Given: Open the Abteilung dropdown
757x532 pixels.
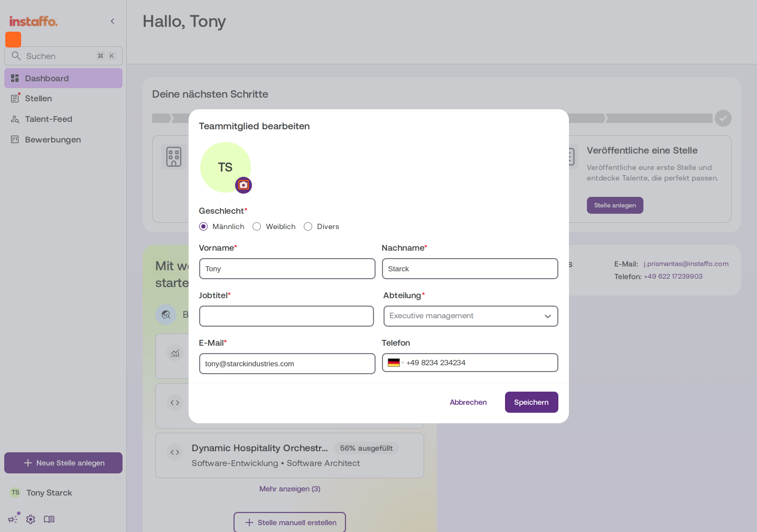Looking at the screenshot, I should click(x=471, y=316).
